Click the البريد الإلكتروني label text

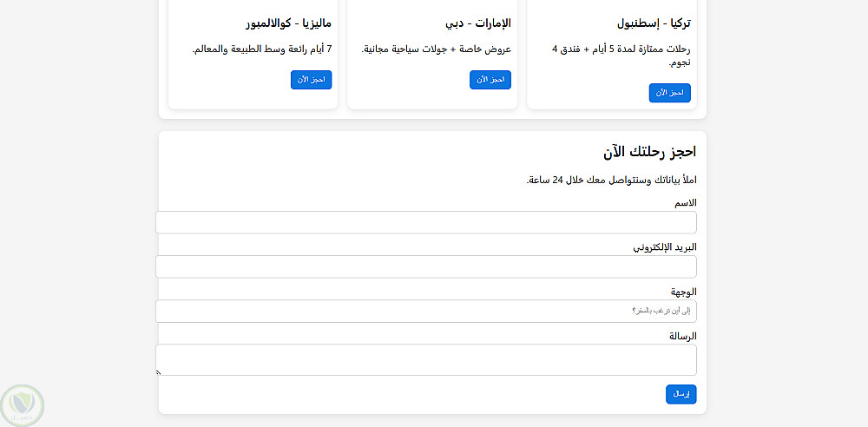click(x=665, y=247)
